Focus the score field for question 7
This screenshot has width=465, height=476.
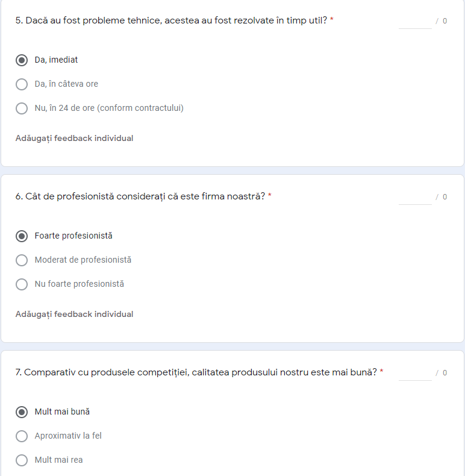point(415,373)
